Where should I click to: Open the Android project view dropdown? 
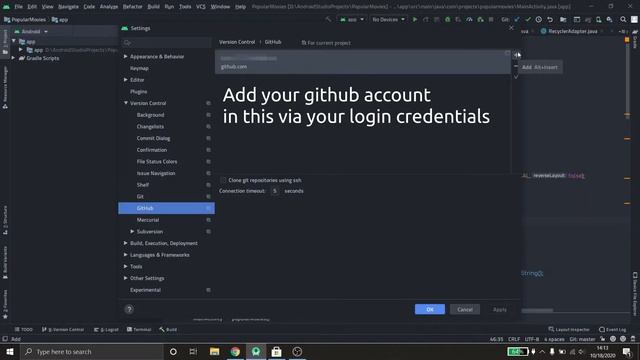(x=31, y=31)
